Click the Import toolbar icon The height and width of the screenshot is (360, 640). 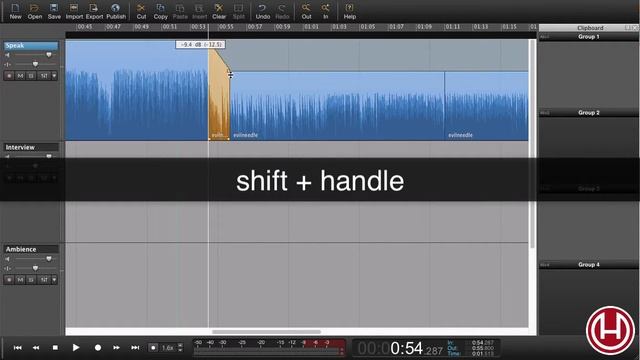point(74,11)
